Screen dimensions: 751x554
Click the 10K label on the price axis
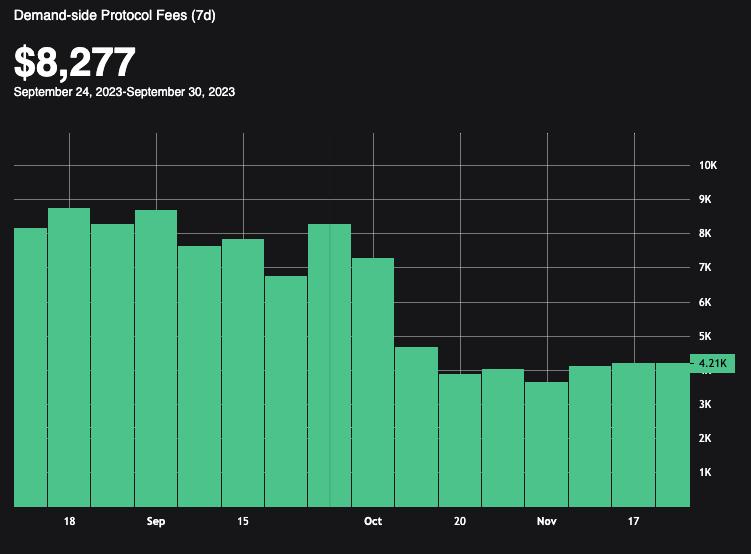point(708,165)
